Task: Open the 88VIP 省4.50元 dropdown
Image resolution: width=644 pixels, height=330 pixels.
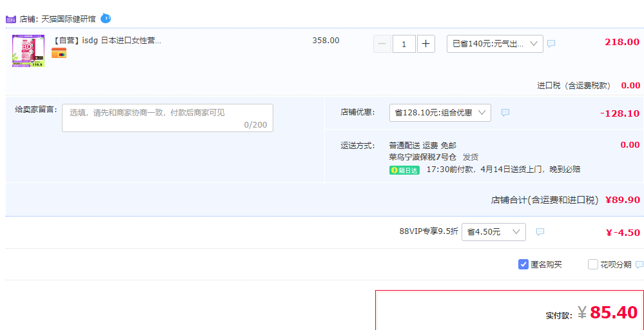Action: coord(494,232)
